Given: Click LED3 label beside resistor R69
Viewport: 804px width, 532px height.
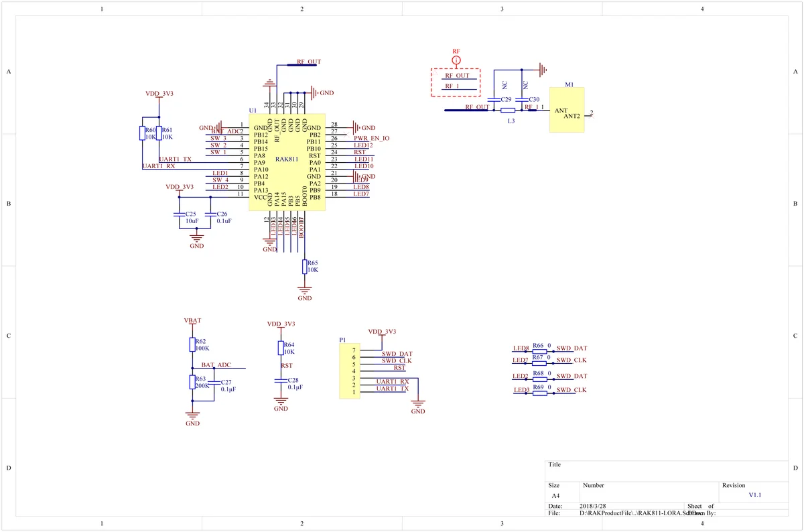Looking at the screenshot, I should 521,390.
